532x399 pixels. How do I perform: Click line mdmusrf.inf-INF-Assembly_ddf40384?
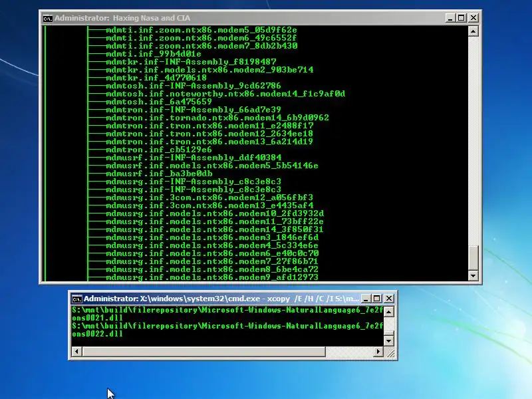tap(194, 158)
